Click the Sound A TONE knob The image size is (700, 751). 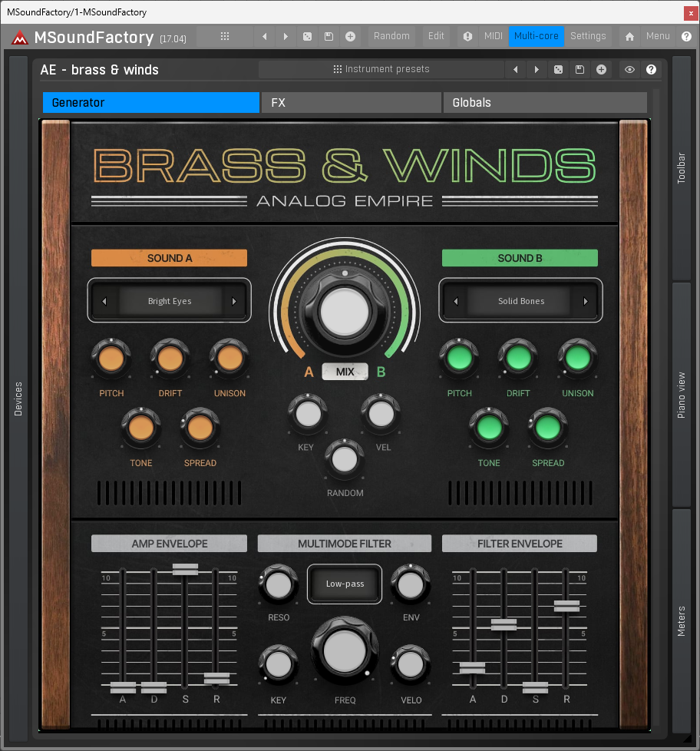140,428
